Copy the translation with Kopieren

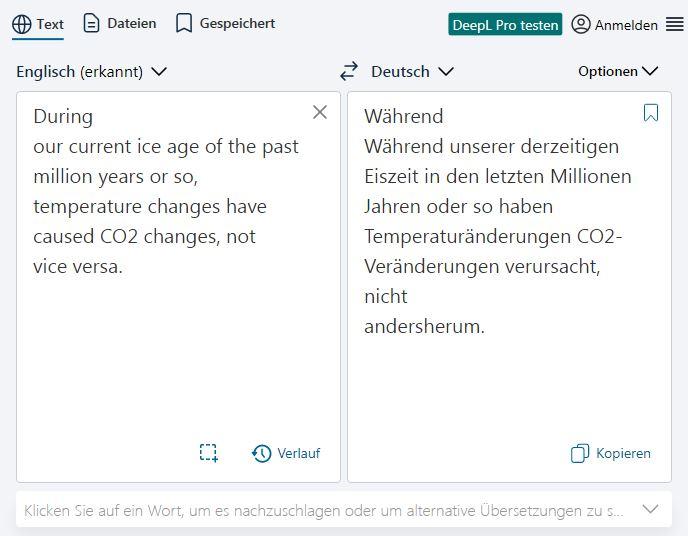[611, 453]
